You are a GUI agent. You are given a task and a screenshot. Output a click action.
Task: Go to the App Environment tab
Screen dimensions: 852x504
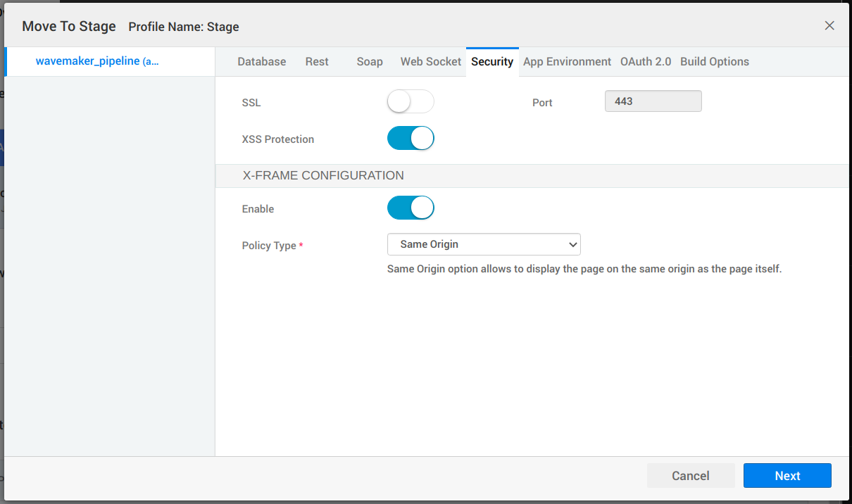[567, 61]
